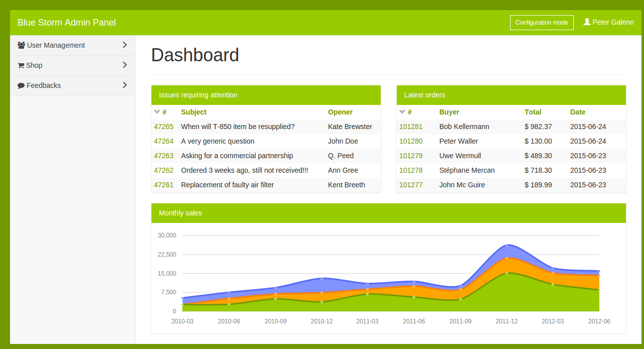Select the Shop sidebar menu item
This screenshot has height=349, width=644.
coord(34,65)
